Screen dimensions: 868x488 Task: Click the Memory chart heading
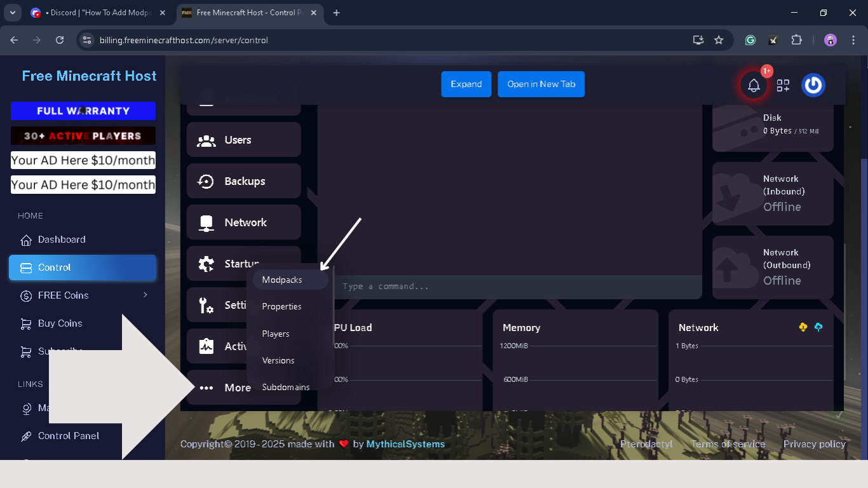pos(521,328)
